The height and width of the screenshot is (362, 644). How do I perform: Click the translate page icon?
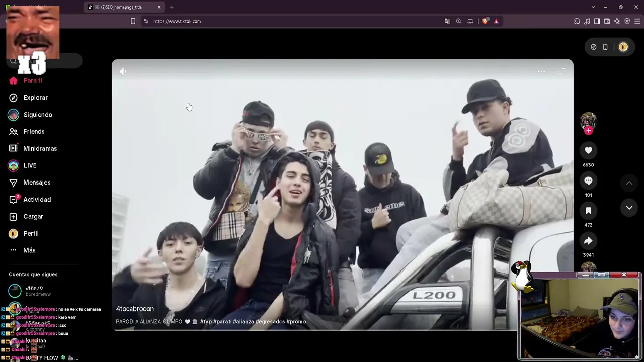point(447,21)
